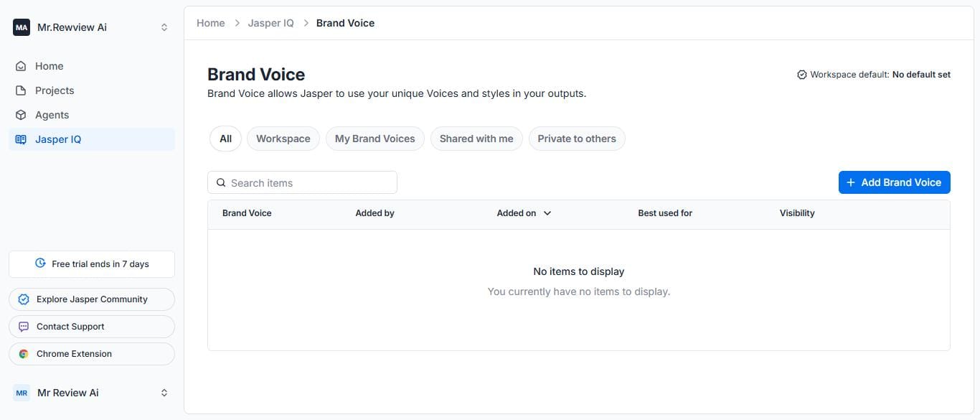Focus the Search items field
Image resolution: width=980 pixels, height=420 pixels.
(302, 182)
